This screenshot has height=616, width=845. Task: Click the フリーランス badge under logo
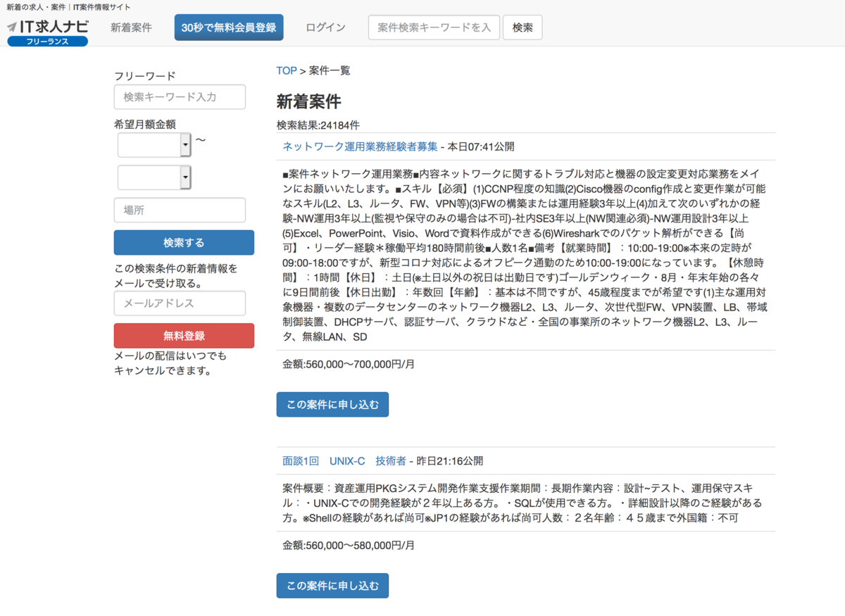pos(48,42)
